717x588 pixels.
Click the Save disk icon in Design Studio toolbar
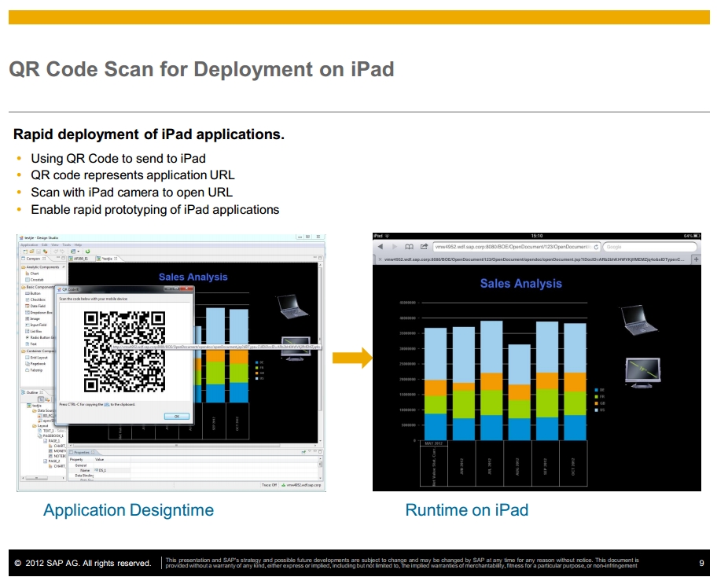(x=39, y=252)
